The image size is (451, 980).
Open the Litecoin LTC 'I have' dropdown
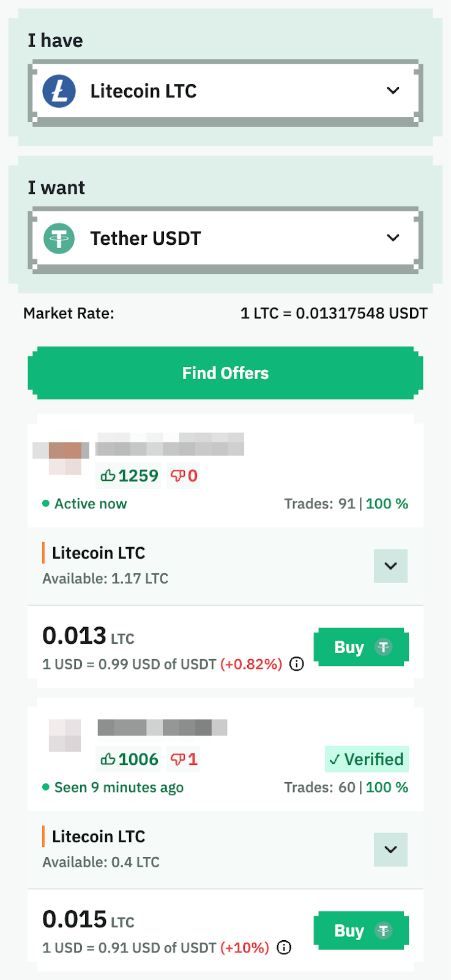coord(225,91)
